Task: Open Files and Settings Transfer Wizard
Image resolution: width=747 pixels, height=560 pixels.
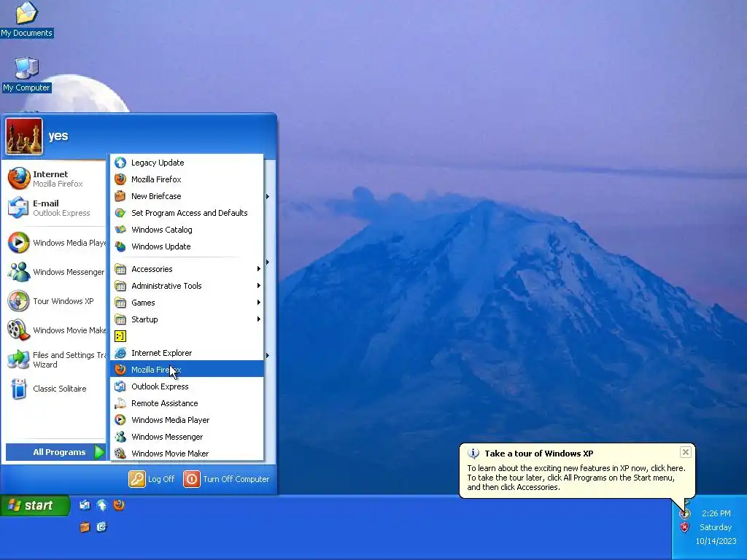Action: [x=55, y=359]
